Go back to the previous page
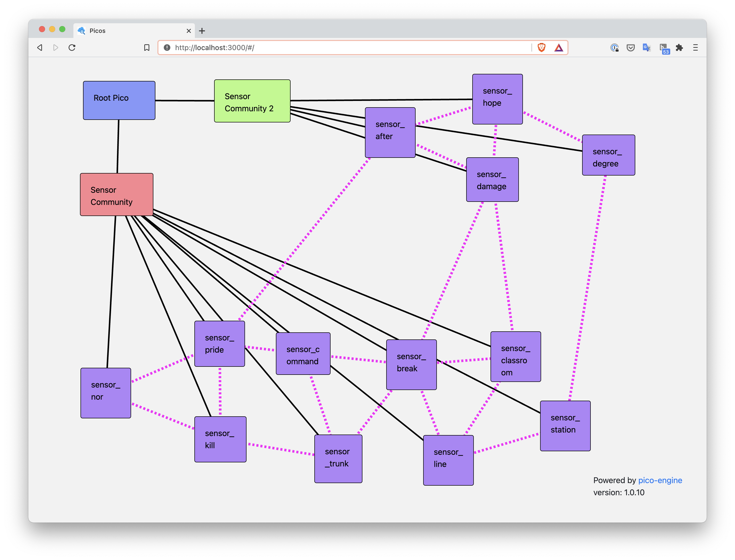Viewport: 735px width, 560px height. point(40,48)
